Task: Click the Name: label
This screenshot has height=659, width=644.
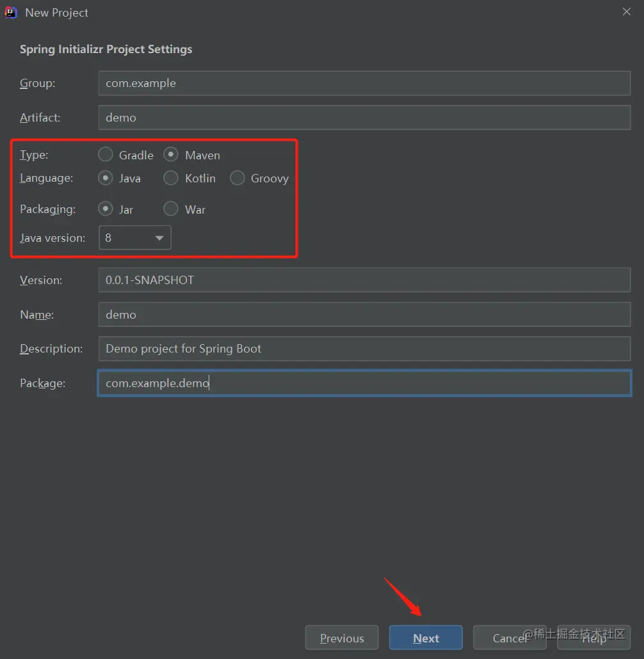Action: click(x=37, y=314)
